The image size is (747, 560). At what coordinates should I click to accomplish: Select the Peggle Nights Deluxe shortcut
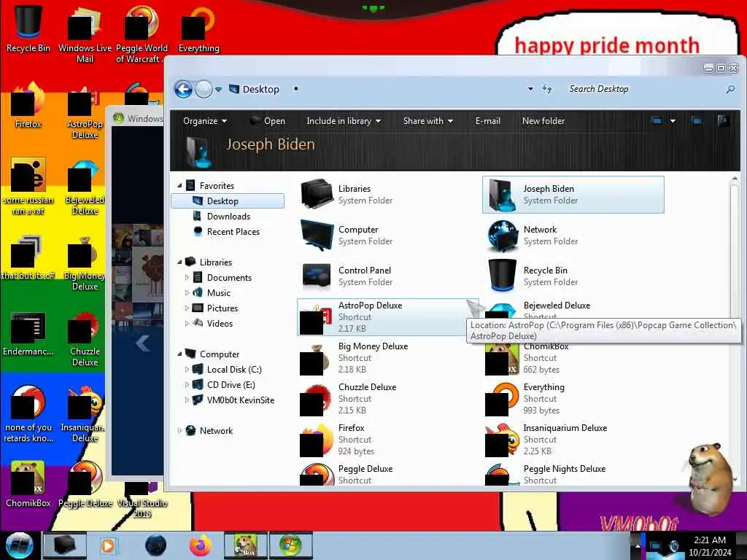(x=573, y=474)
